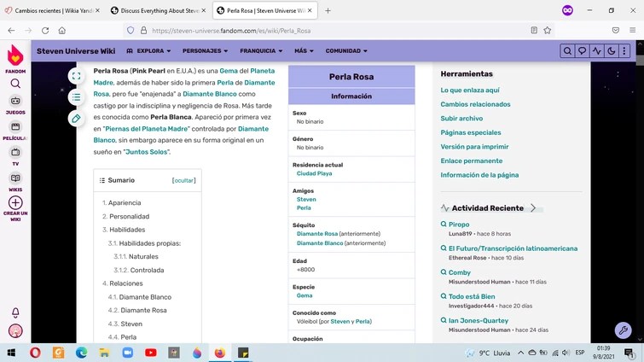Open the Explora dropdown menu
644x362 pixels.
tap(148, 51)
